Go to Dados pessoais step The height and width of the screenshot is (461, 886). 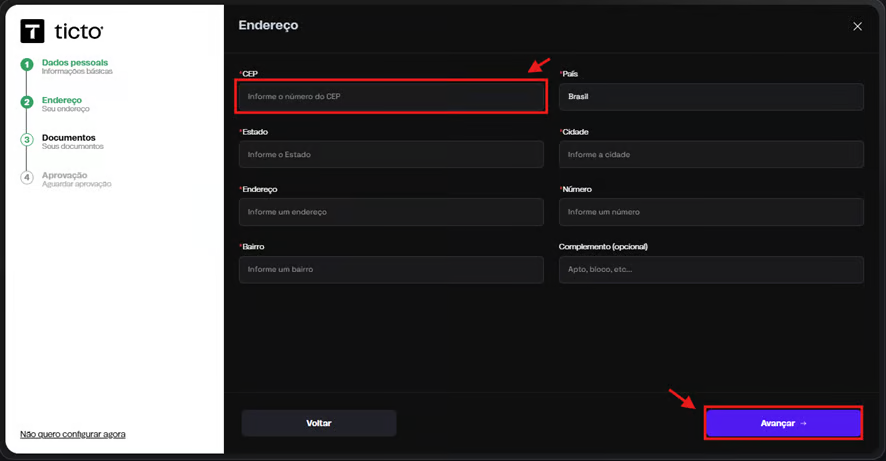74,63
